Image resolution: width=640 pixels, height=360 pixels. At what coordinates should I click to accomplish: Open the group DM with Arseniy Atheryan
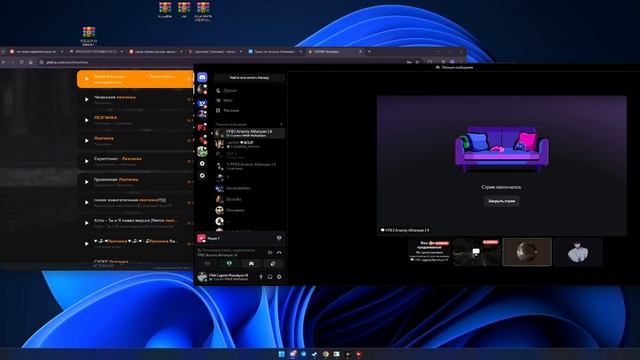(x=249, y=166)
